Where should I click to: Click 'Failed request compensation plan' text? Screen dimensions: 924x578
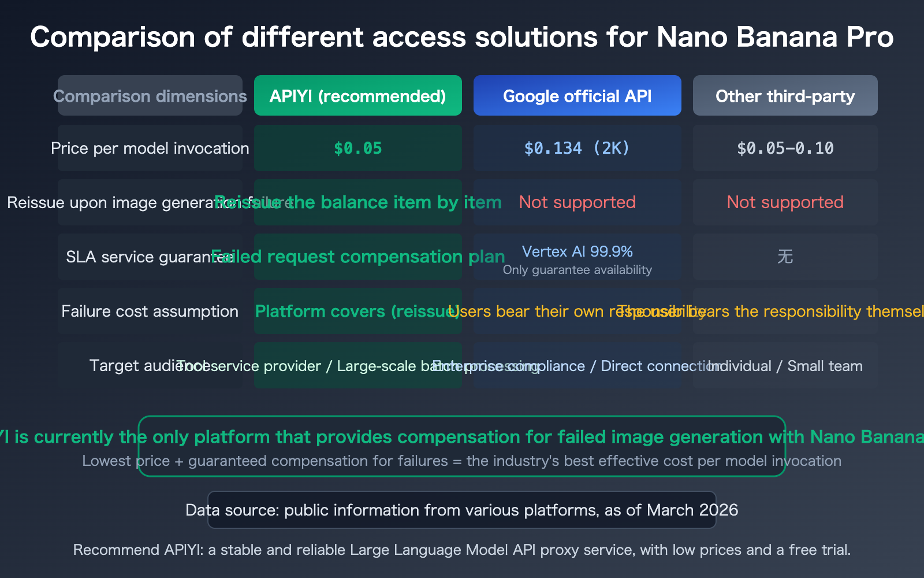[x=358, y=257]
